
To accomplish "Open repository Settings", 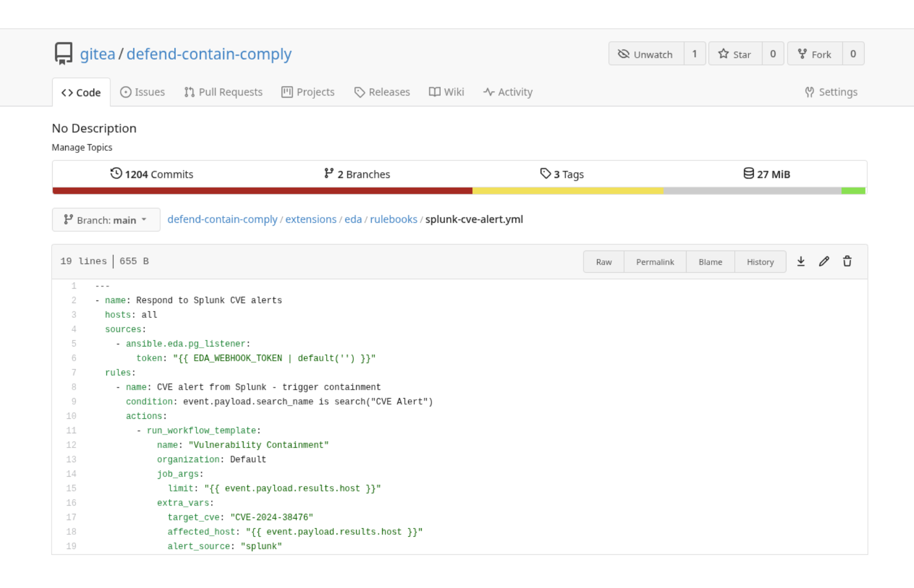I will pyautogui.click(x=831, y=92).
